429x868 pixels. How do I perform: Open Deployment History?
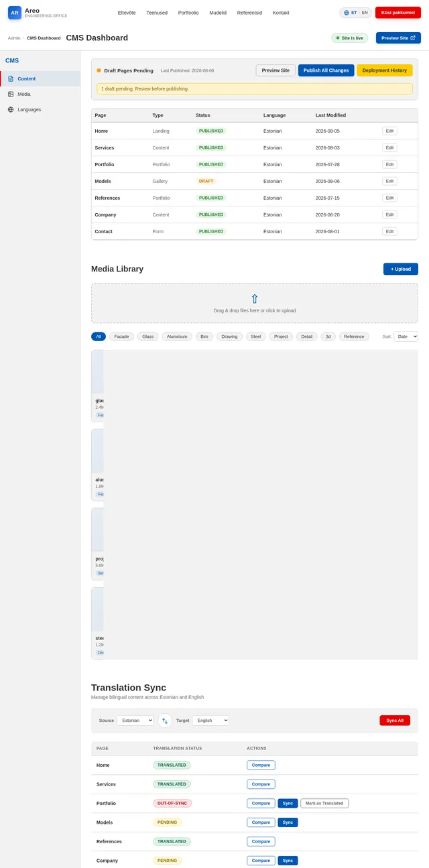[x=385, y=70]
